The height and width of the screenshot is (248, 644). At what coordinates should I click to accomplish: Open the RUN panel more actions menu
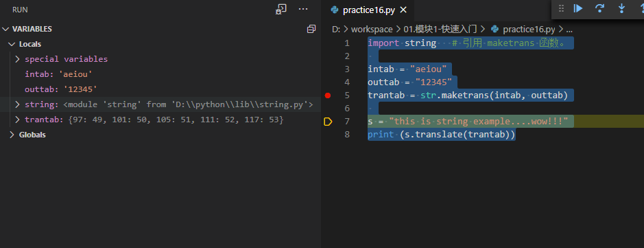[303, 9]
